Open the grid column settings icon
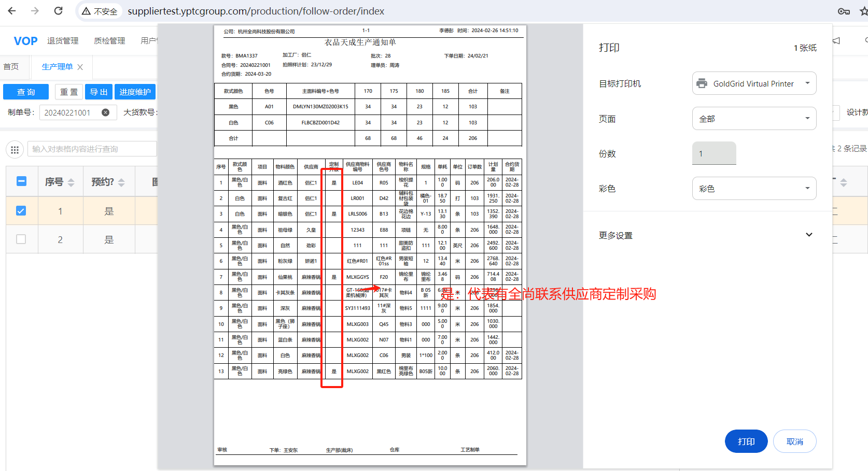 coord(15,150)
